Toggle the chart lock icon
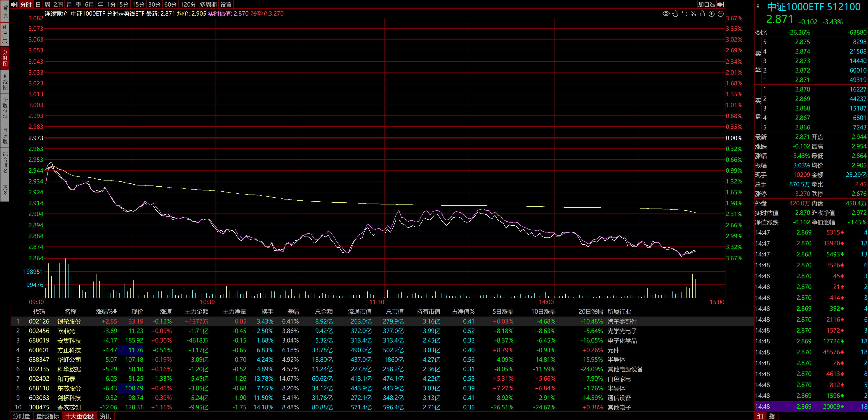 [702, 14]
